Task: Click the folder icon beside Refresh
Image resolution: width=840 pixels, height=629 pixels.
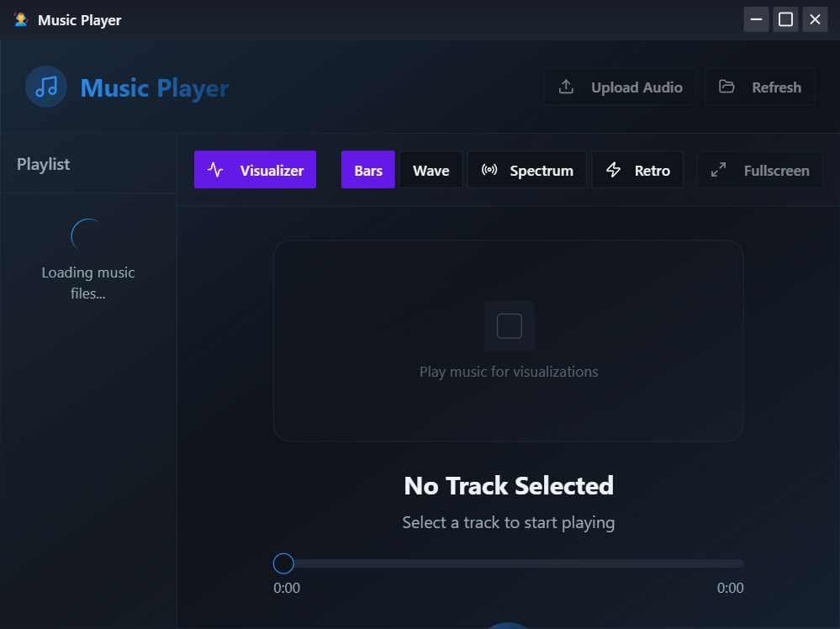Action: (726, 87)
